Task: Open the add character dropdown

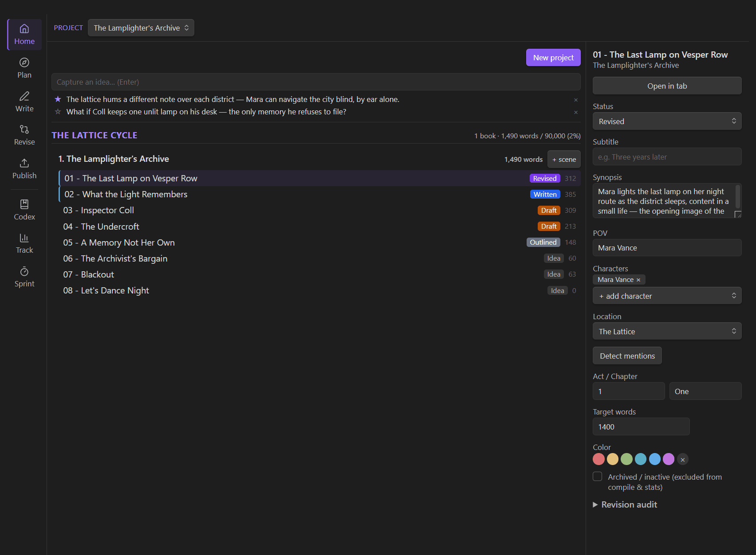Action: [x=667, y=296]
